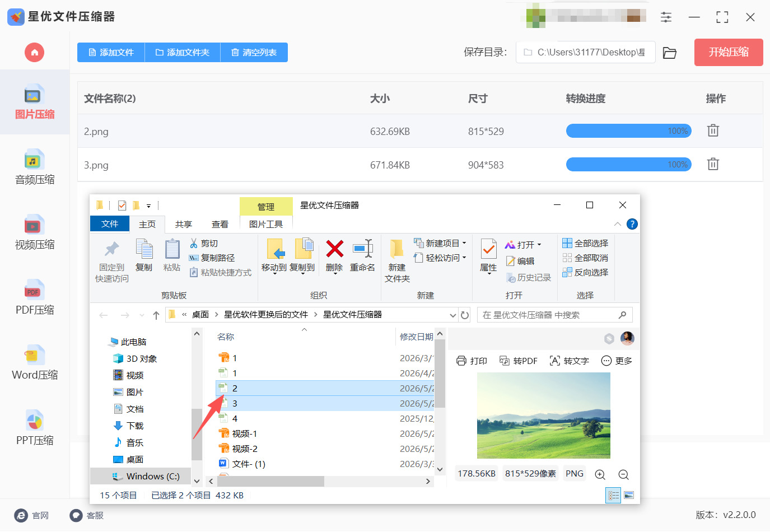Click 更多 in the preview pane

[x=617, y=361]
